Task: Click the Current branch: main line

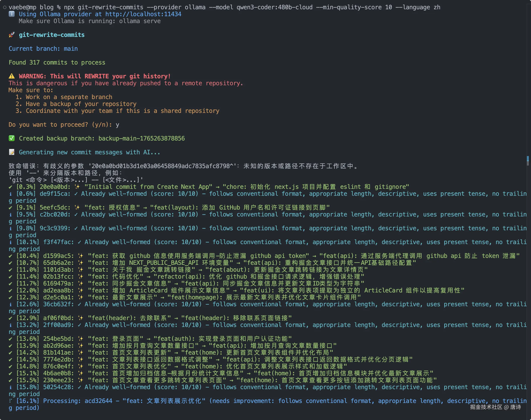Action: [x=43, y=49]
